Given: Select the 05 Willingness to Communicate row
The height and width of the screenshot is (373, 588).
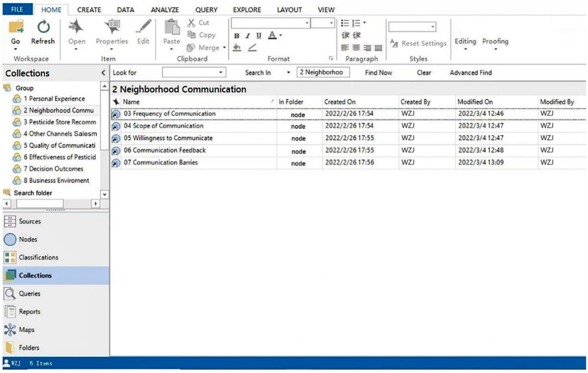Looking at the screenshot, I should coord(168,138).
